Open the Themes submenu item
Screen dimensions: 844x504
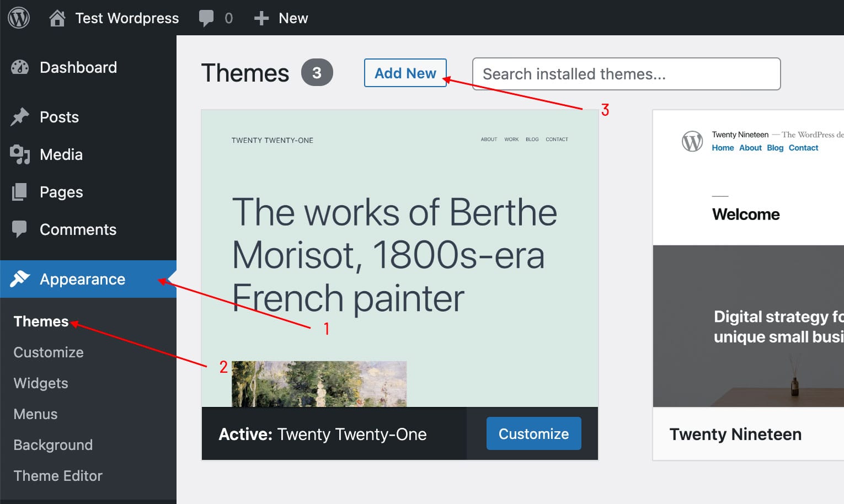(41, 321)
